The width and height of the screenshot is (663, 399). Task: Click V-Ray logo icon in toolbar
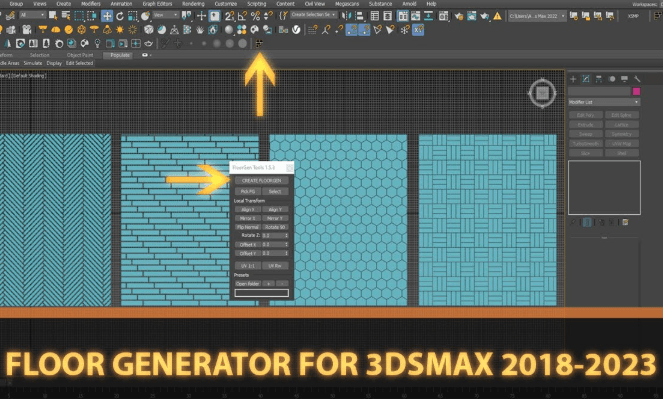[296, 30]
